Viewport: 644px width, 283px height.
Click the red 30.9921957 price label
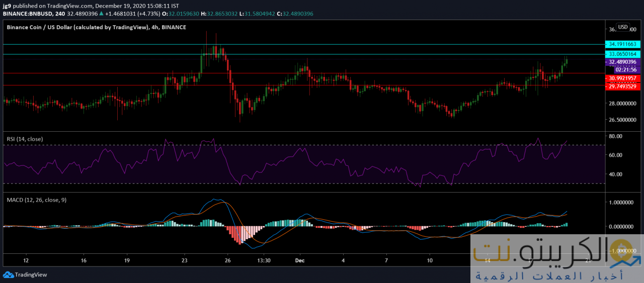coord(623,78)
